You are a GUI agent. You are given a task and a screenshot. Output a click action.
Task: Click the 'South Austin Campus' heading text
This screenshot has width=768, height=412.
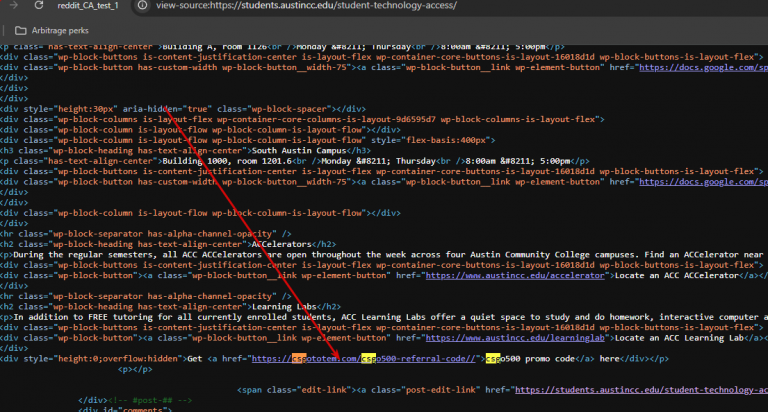pyautogui.click(x=299, y=150)
